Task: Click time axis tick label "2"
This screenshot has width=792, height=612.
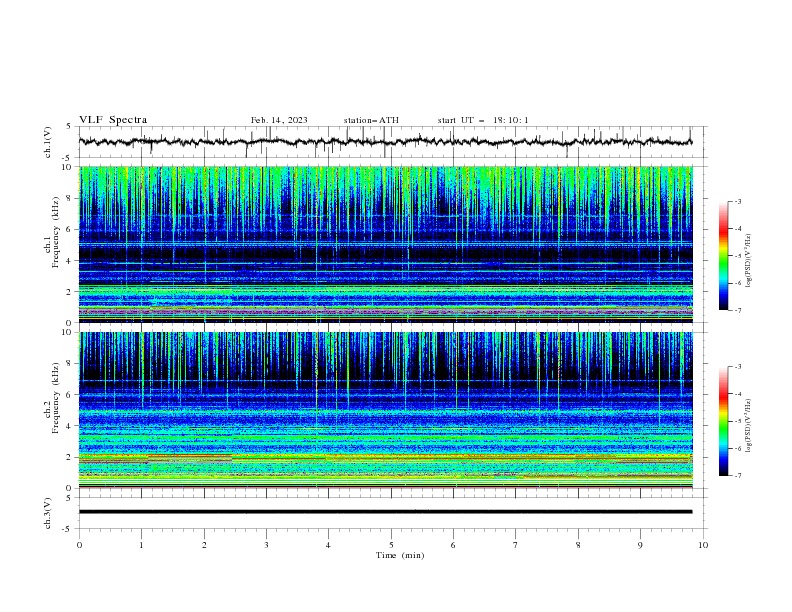Action: [x=204, y=545]
